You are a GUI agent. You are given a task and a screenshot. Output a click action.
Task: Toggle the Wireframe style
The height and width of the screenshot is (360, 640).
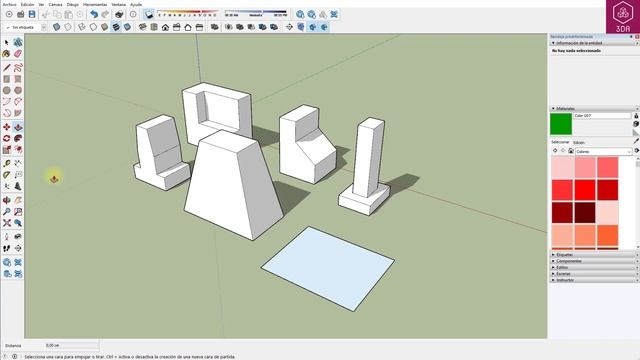pos(82,27)
